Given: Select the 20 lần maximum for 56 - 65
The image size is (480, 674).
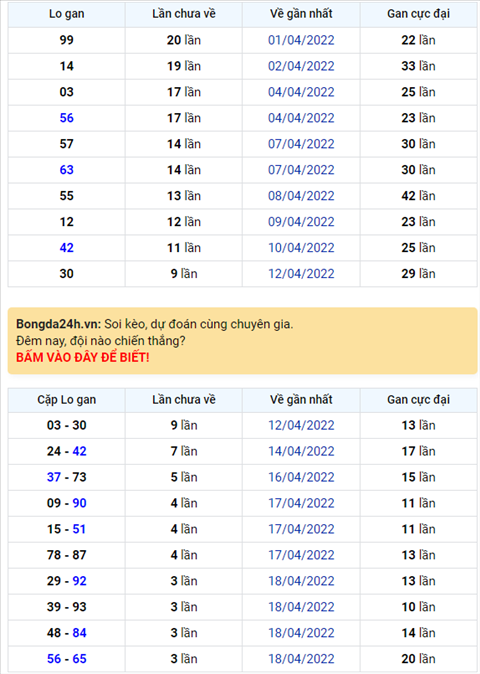Looking at the screenshot, I should point(419,659).
